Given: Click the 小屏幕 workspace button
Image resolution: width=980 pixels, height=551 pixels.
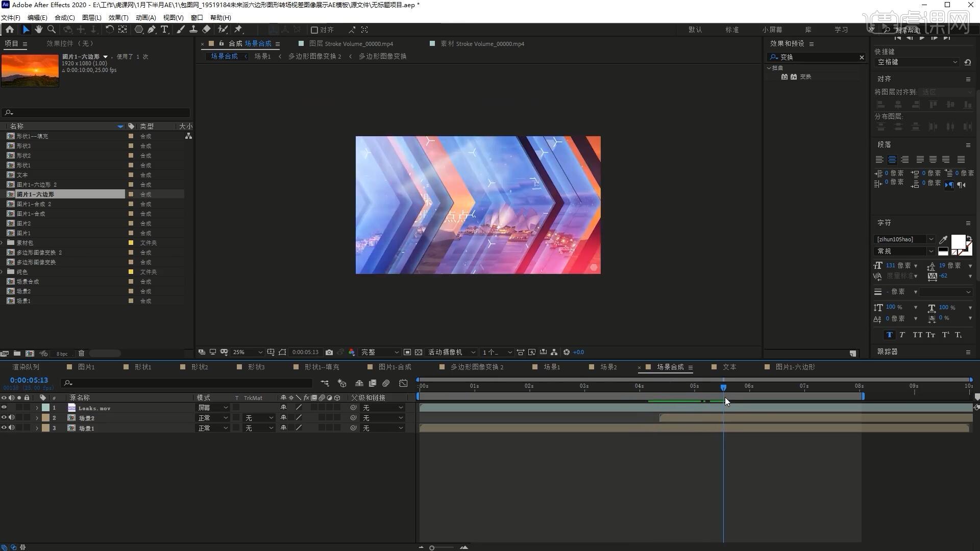Looking at the screenshot, I should coord(772,30).
